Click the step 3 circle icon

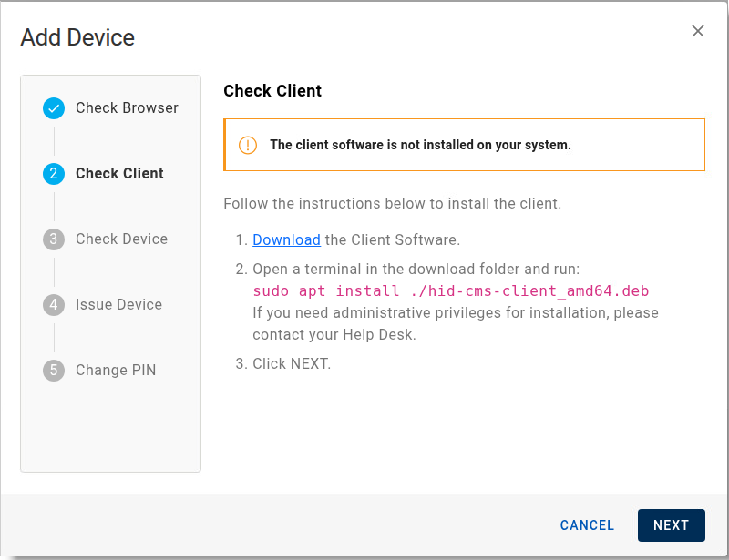pyautogui.click(x=54, y=239)
